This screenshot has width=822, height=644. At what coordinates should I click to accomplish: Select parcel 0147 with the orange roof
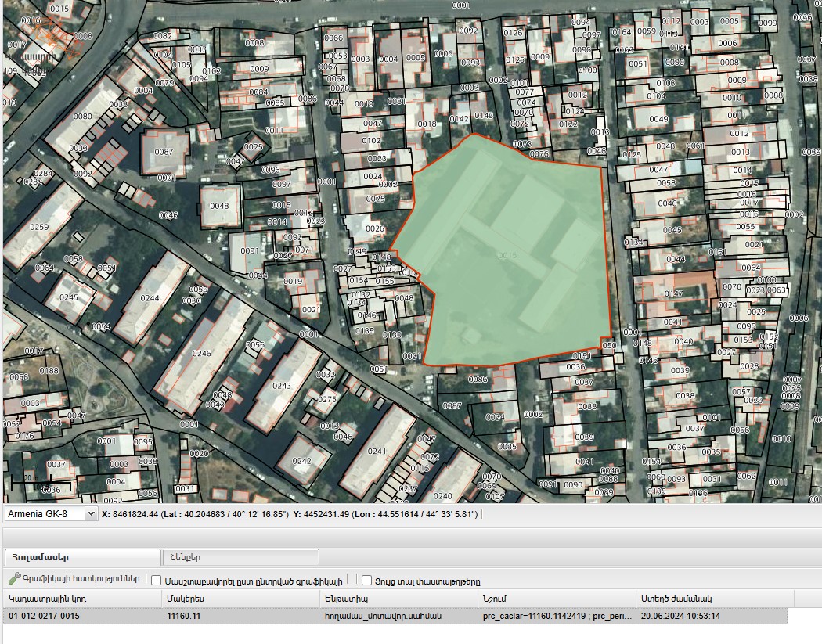click(x=674, y=293)
